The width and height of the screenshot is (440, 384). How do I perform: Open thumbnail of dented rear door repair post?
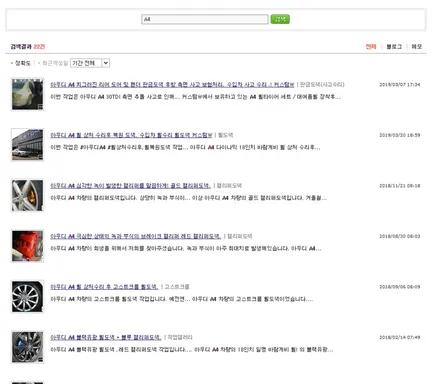tap(27, 94)
